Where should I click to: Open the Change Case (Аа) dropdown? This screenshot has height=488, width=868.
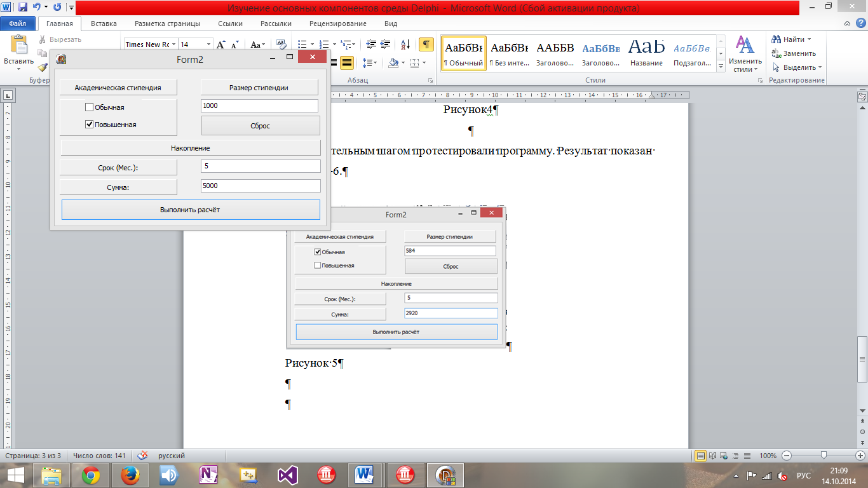click(x=257, y=44)
